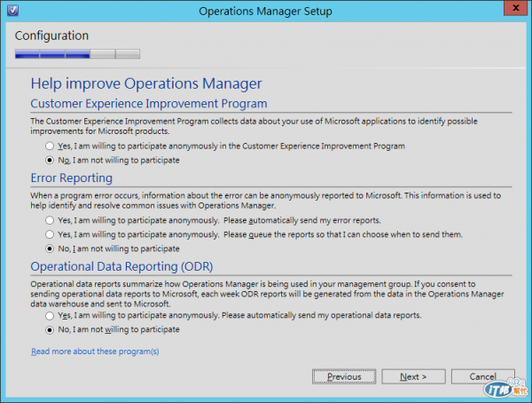Go back with the Previous button
The width and height of the screenshot is (532, 403).
coord(344,376)
